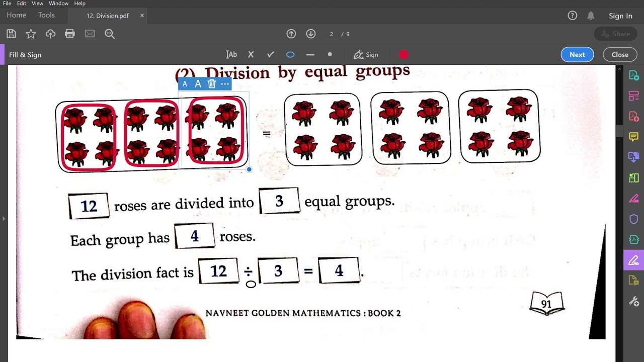644x362 pixels.
Task: Open the Comment tool in right pane
Action: click(x=634, y=137)
